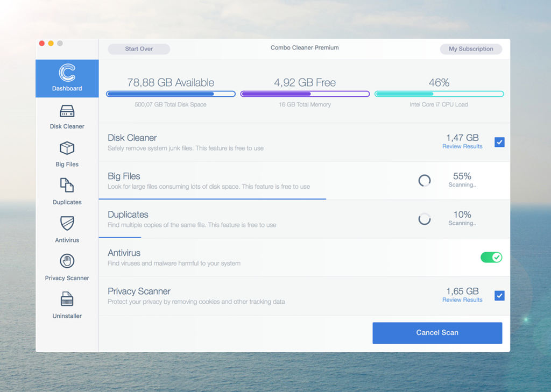Click the disk space usage bar
Viewport: 551px width, 392px height.
click(x=171, y=94)
